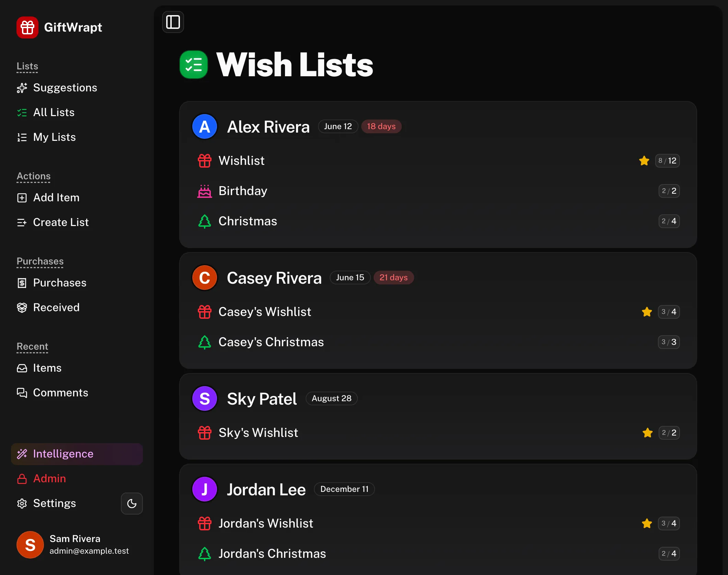728x575 pixels.
Task: Click the 8/12 count badge
Action: pos(668,161)
